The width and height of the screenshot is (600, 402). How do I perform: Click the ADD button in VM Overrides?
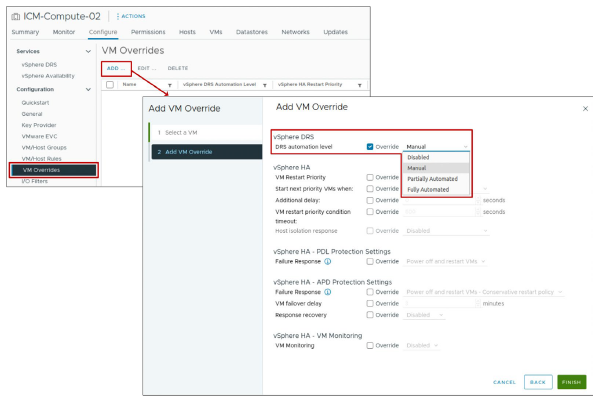[x=116, y=68]
